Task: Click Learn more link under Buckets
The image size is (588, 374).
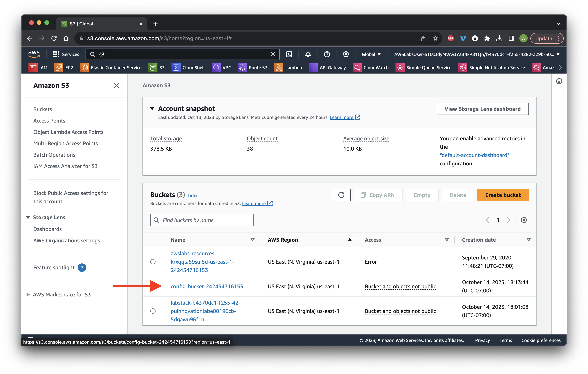Action: click(x=257, y=203)
